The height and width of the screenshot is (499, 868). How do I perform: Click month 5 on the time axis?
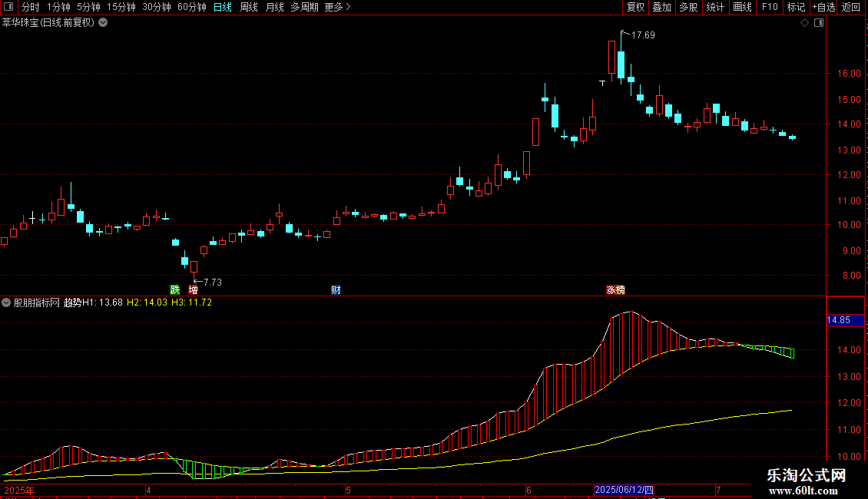(x=348, y=490)
